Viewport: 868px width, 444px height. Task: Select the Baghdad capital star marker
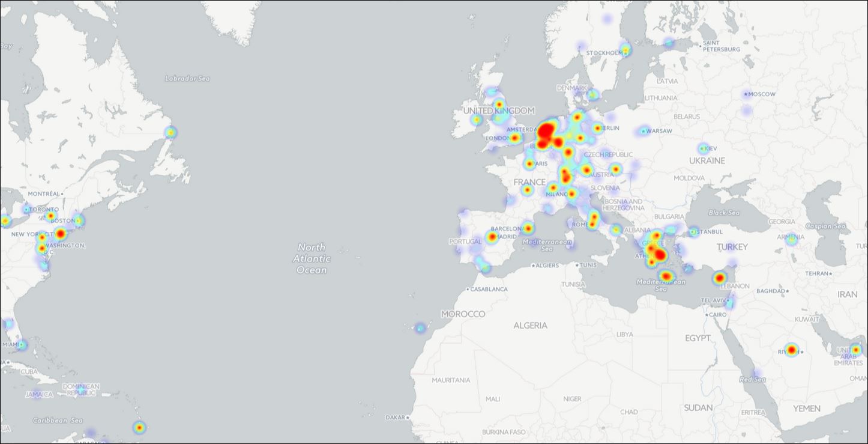coord(786,291)
